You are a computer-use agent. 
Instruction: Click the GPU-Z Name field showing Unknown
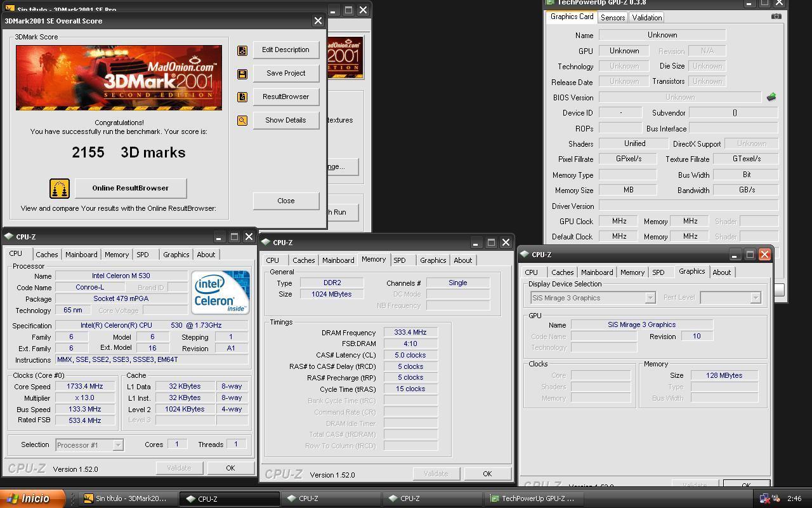[x=662, y=35]
